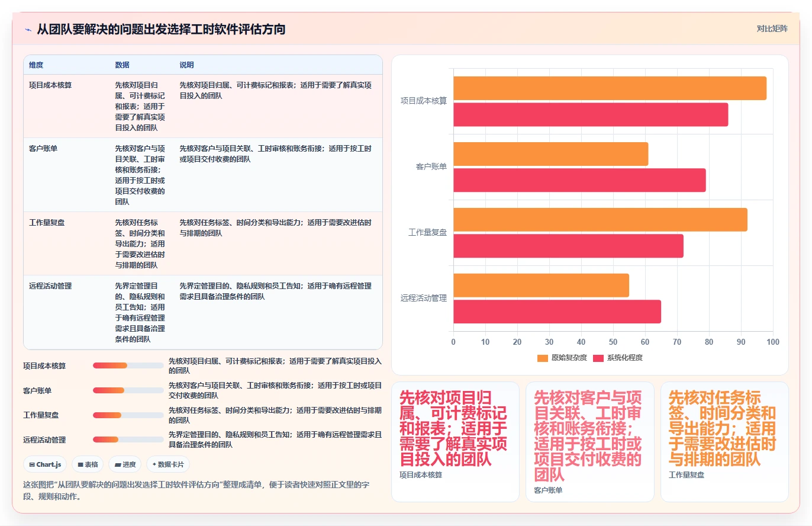This screenshot has width=812, height=526.
Task: Click the orange bar for 客户账单
Action: coord(550,154)
